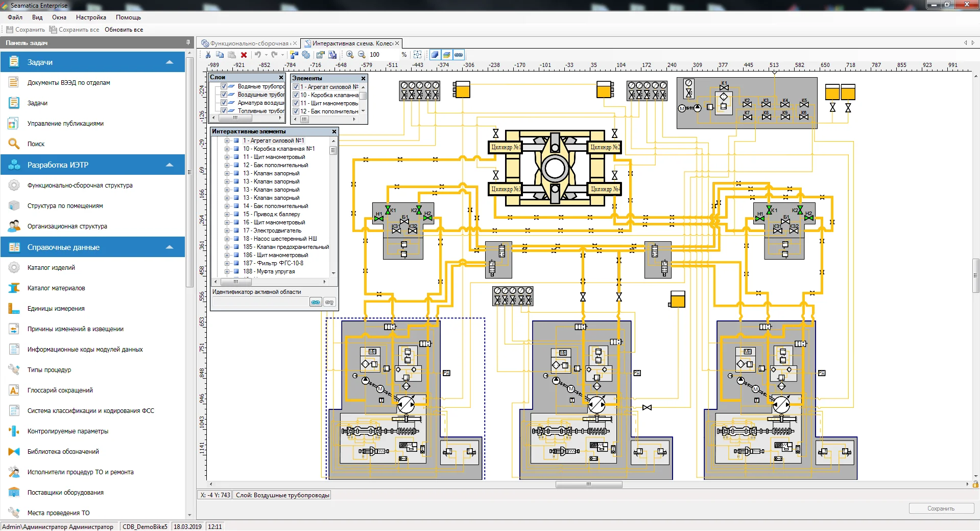
Task: Click the bottom-right Сохранить button
Action: pos(941,509)
